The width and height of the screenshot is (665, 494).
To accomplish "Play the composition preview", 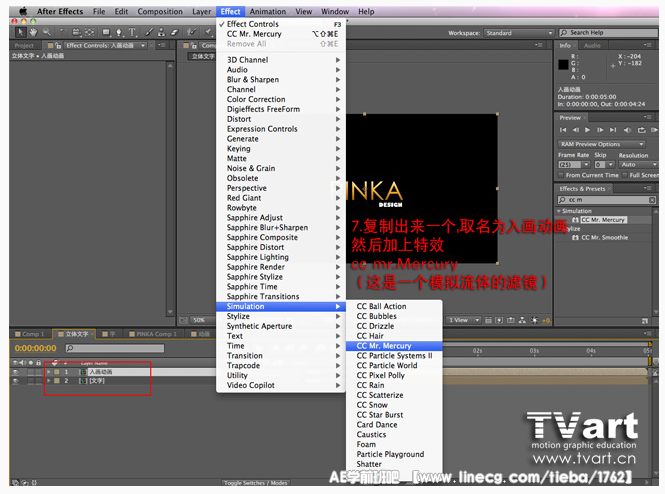I will 587,130.
